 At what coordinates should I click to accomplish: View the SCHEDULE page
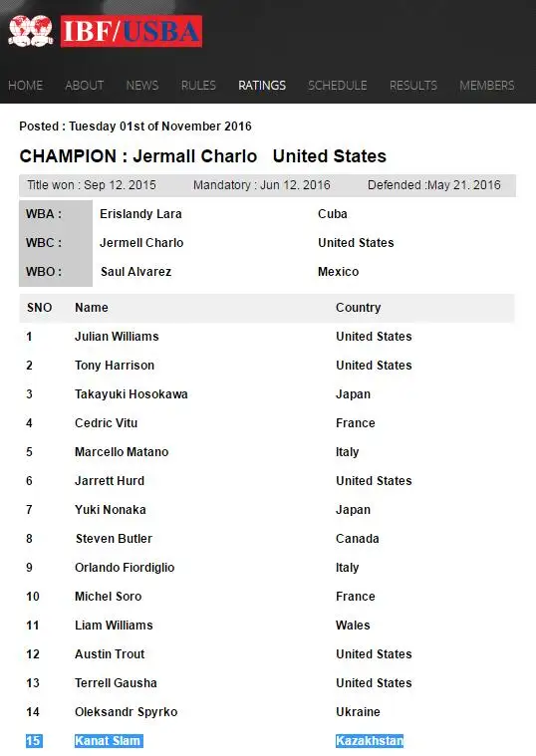click(337, 86)
